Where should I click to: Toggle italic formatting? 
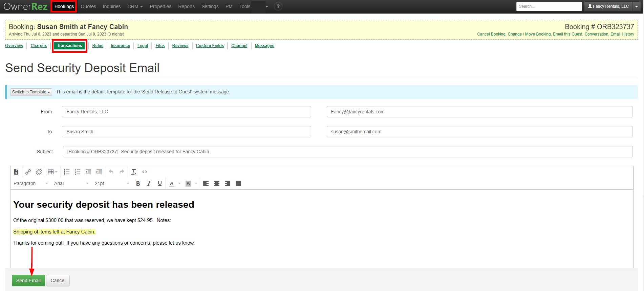(149, 183)
